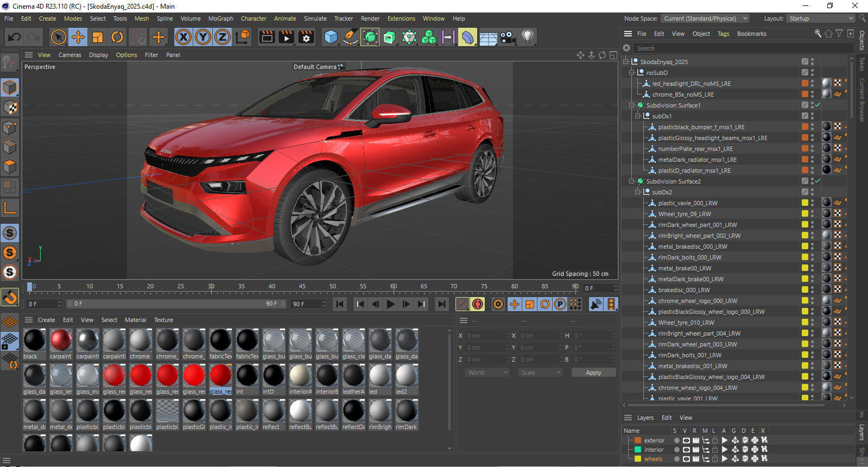Select the rimBright material thumbnail
The width and height of the screenshot is (868, 467).
pos(380,411)
